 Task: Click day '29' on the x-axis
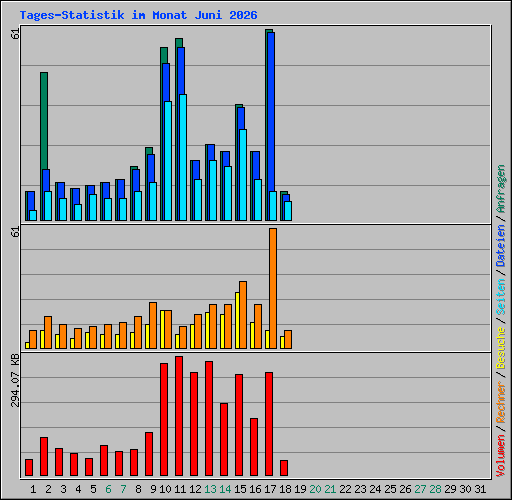tap(450, 489)
